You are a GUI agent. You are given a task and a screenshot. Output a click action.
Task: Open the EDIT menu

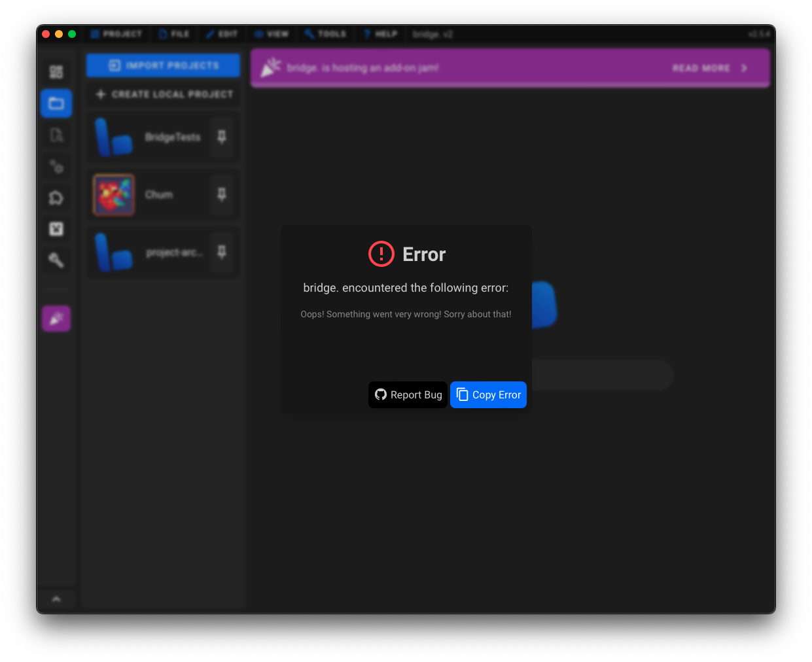[222, 34]
